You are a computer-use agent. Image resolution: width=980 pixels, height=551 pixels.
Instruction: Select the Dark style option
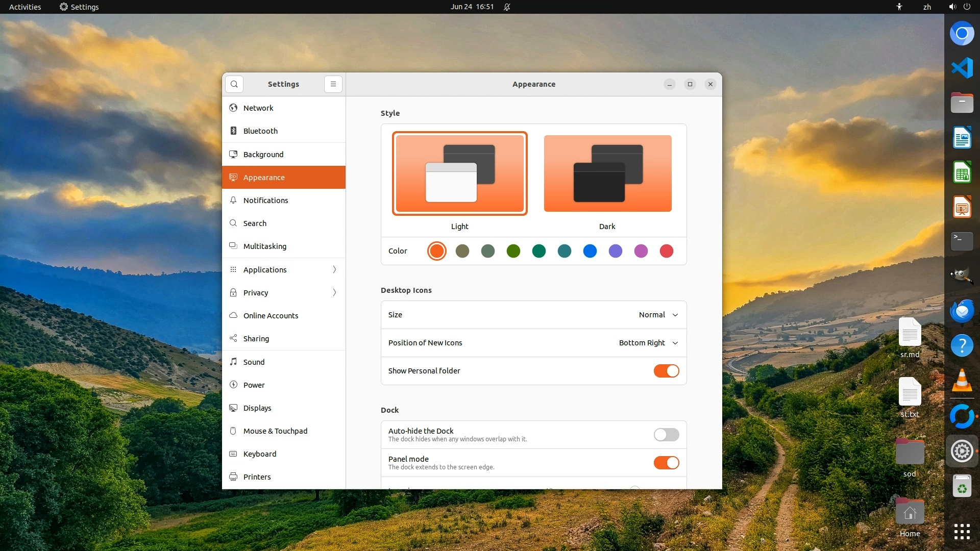[607, 173]
